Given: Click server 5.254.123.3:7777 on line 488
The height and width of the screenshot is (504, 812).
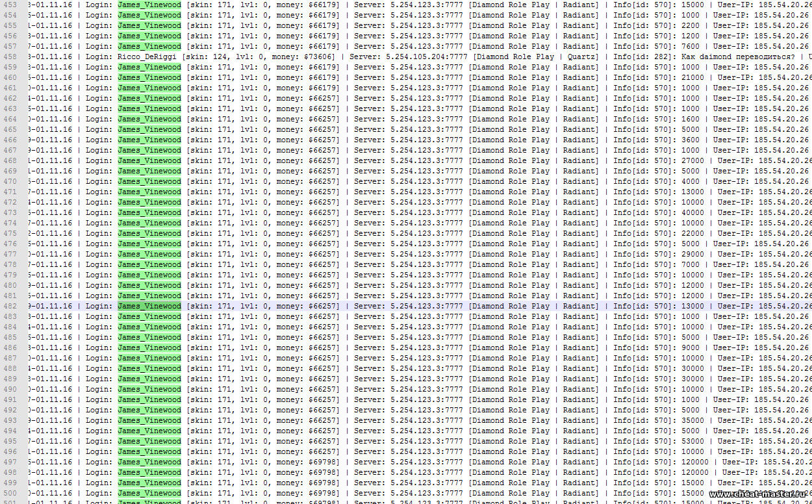Looking at the screenshot, I should [x=427, y=368].
